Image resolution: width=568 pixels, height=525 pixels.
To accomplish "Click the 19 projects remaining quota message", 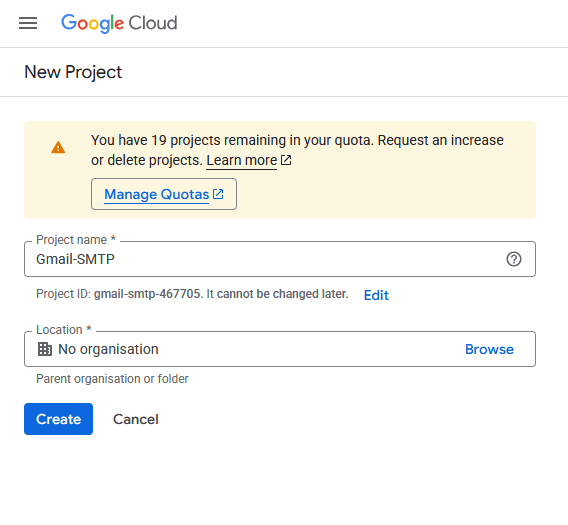I will click(x=297, y=150).
